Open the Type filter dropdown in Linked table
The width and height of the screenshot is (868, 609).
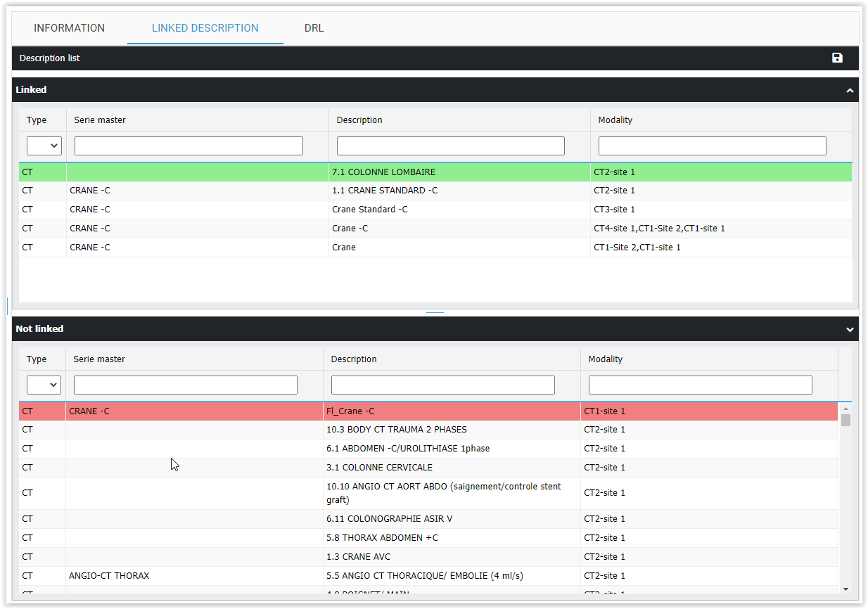(44, 146)
